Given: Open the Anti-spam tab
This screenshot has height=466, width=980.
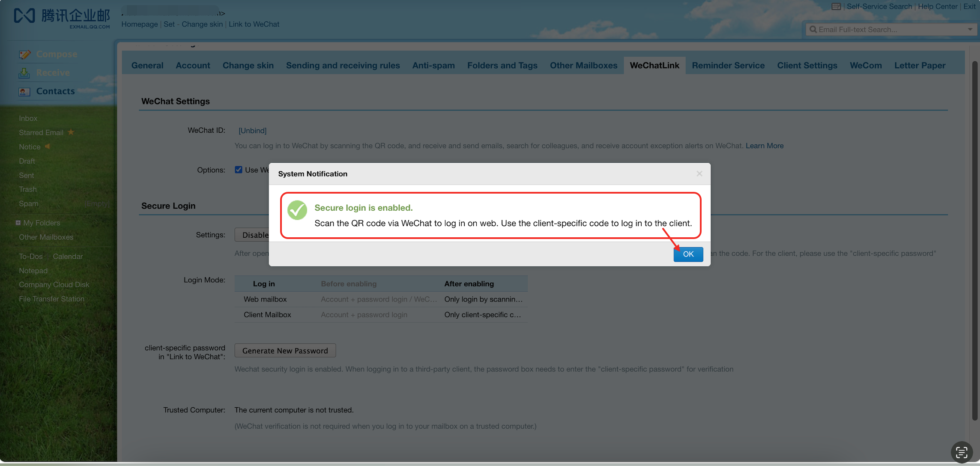Looking at the screenshot, I should tap(433, 66).
